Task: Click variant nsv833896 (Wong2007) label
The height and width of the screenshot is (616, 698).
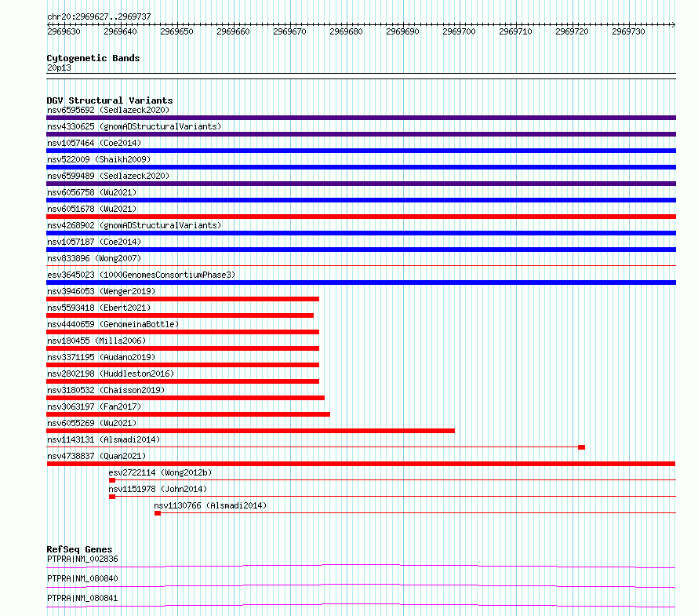Action: 94,258
